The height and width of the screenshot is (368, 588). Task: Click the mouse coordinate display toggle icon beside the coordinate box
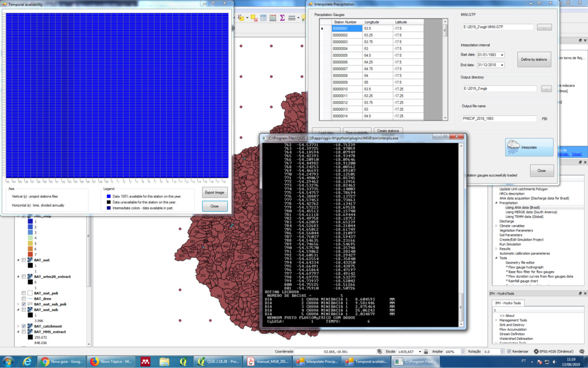(380, 351)
